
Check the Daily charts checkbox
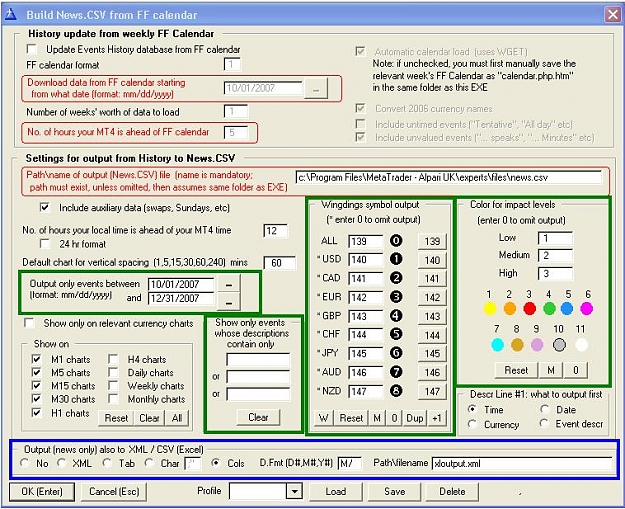click(x=113, y=372)
